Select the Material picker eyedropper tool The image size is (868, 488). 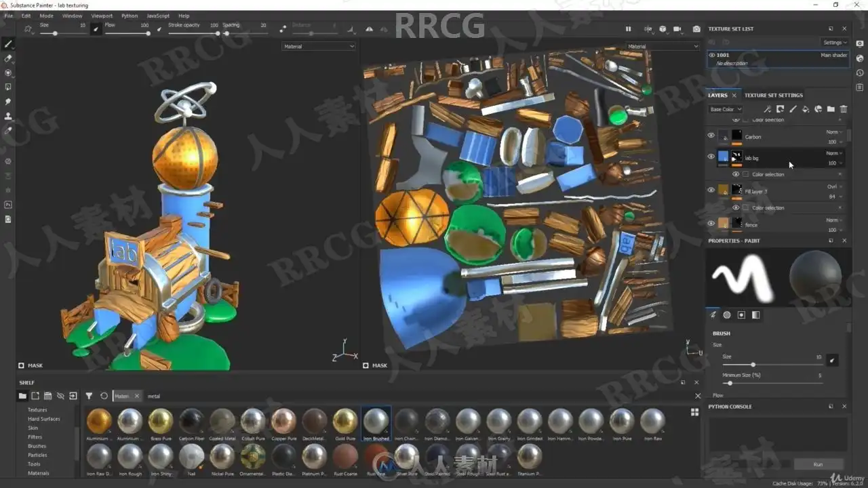(8, 130)
